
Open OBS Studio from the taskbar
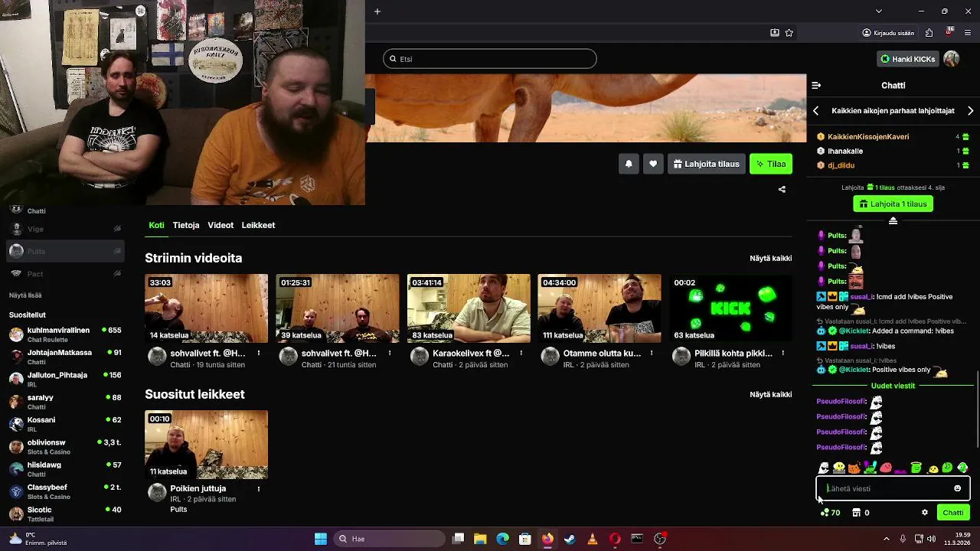[660, 539]
